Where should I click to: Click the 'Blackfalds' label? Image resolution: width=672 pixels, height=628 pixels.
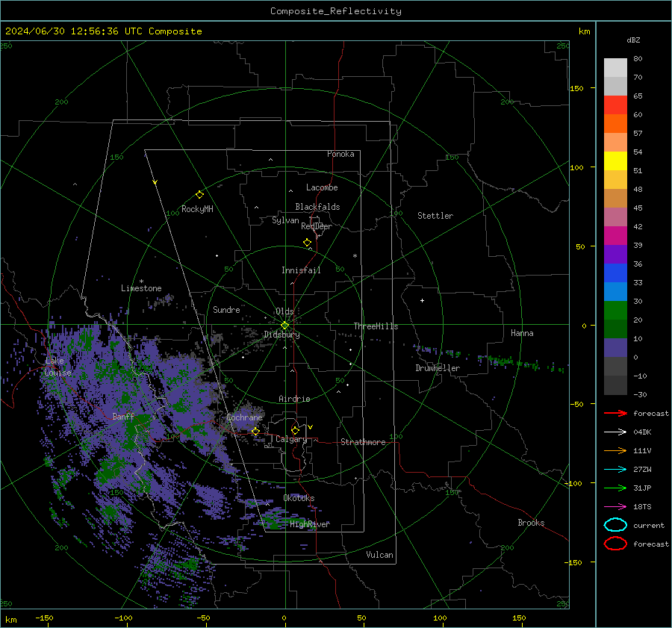317,207
